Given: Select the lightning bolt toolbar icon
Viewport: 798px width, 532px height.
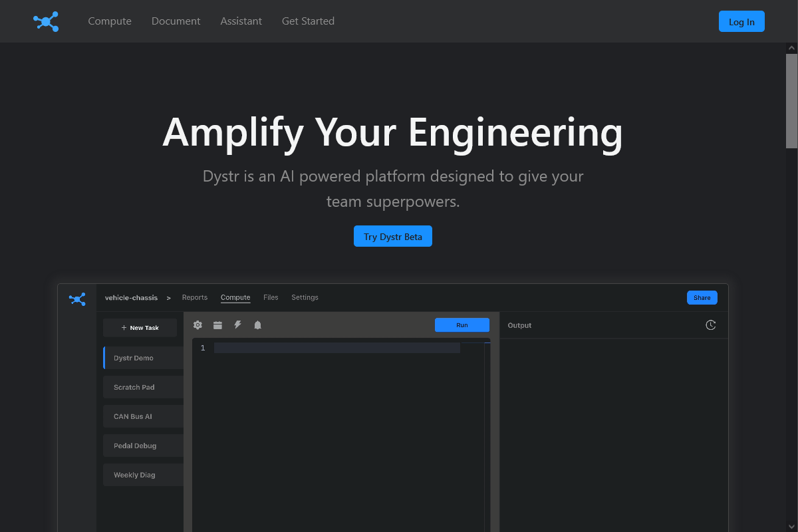Looking at the screenshot, I should point(237,325).
